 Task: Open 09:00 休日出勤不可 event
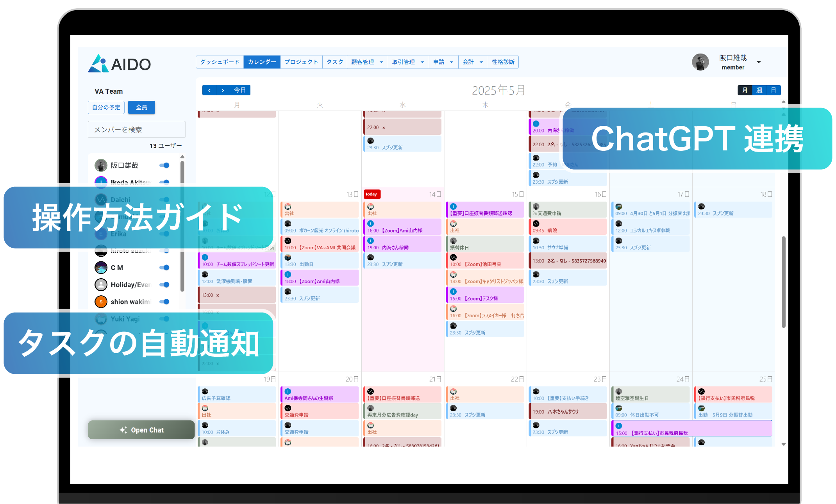point(651,411)
